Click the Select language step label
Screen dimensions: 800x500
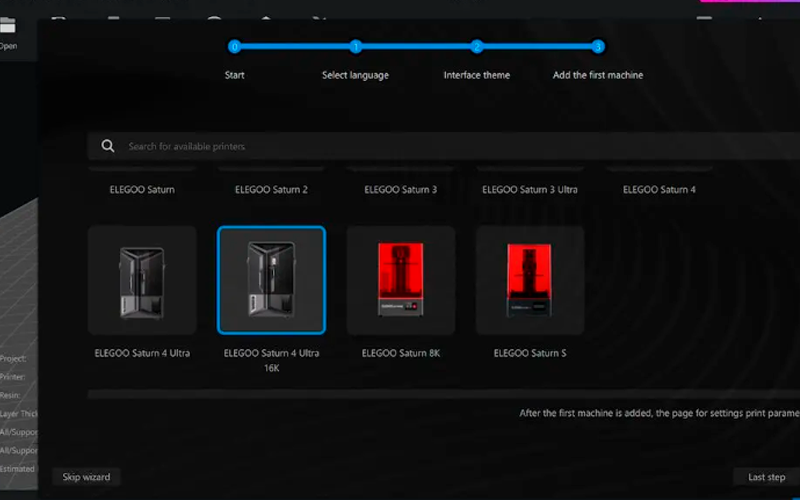point(356,75)
